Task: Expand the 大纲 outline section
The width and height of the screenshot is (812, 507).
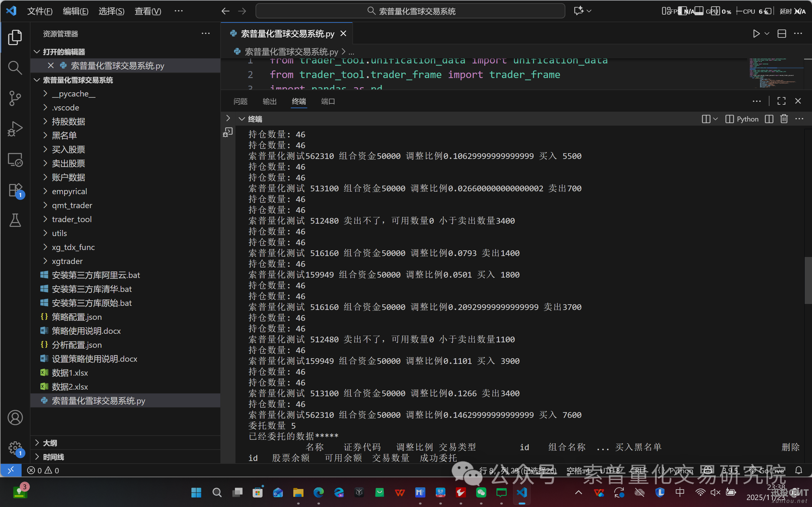Action: [x=50, y=443]
